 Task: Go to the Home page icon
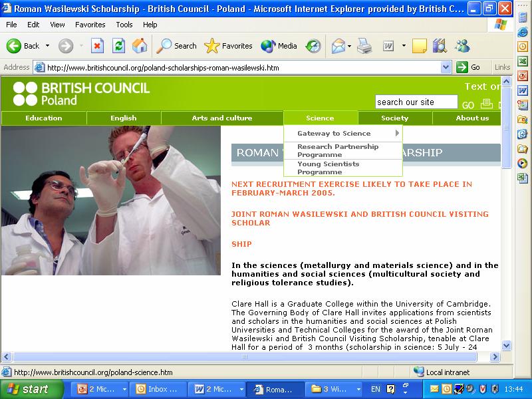pyautogui.click(x=140, y=46)
